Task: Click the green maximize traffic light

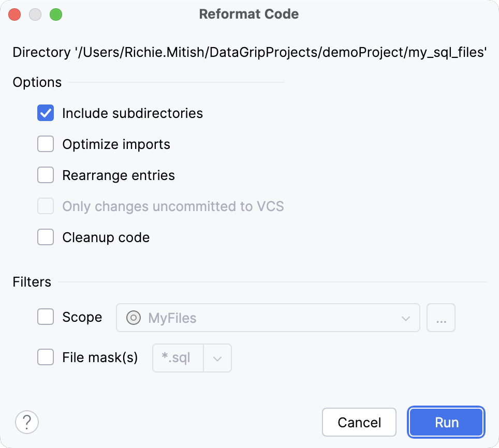Action: (56, 14)
